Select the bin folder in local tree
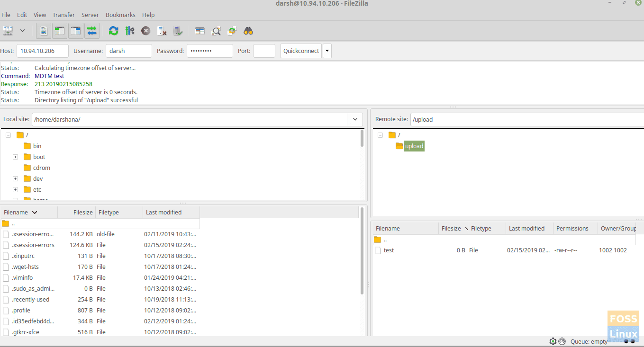 (x=37, y=146)
